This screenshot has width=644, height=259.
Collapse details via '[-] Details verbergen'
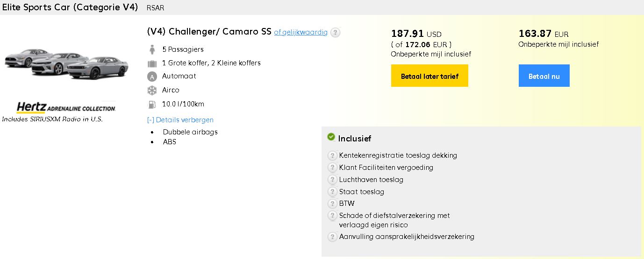point(180,120)
